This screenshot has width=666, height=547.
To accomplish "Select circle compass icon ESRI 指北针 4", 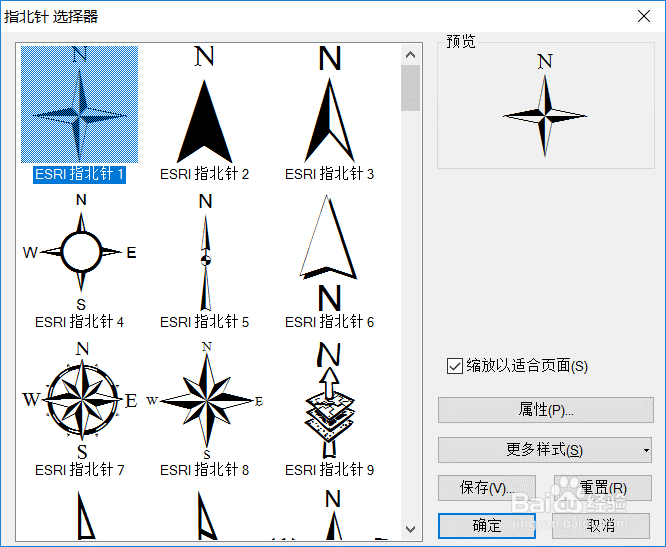I will pyautogui.click(x=79, y=252).
